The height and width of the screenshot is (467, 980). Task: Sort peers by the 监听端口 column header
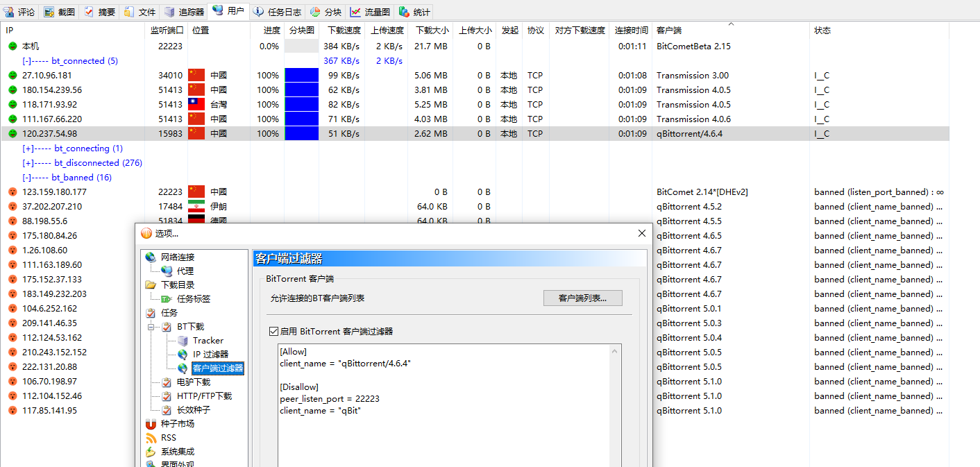coord(167,31)
